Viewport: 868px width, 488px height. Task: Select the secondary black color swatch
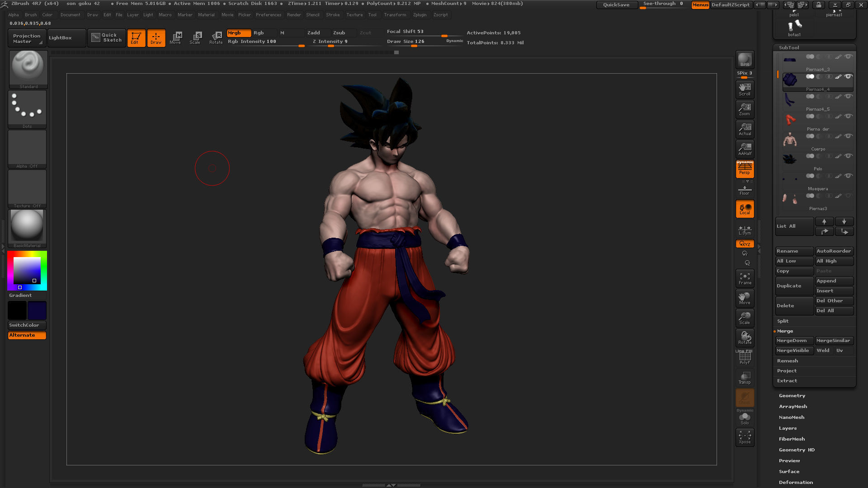(x=17, y=310)
